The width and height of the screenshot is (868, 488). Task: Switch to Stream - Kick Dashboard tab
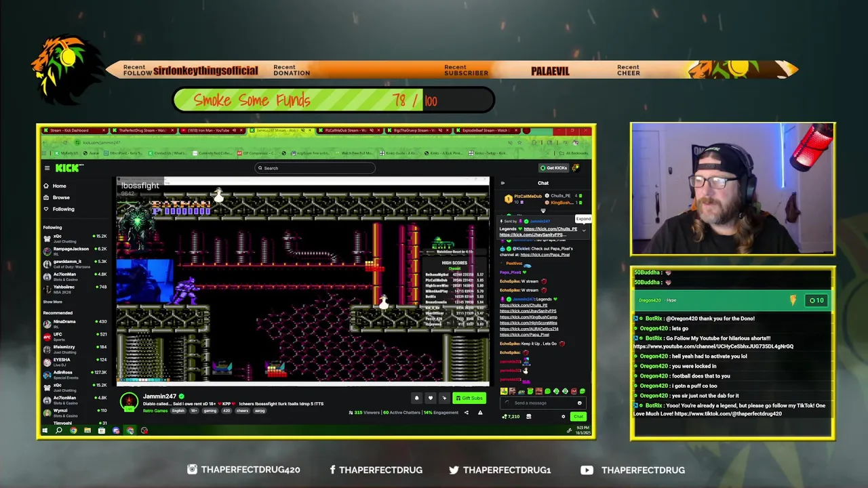click(x=73, y=130)
